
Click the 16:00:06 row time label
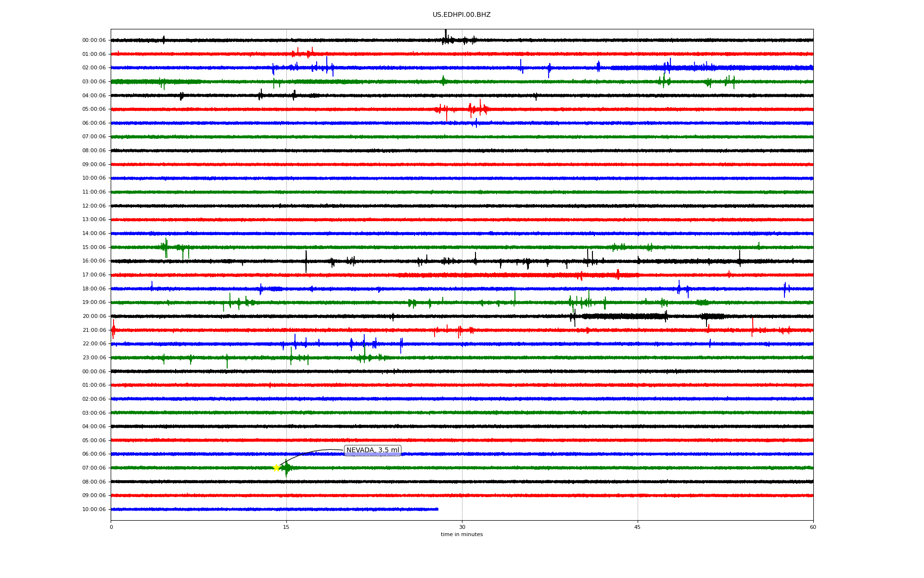pyautogui.click(x=94, y=261)
